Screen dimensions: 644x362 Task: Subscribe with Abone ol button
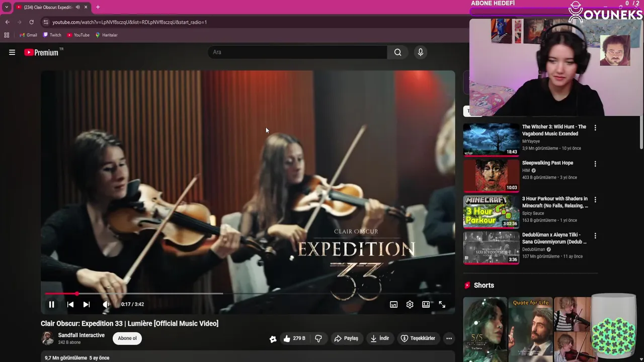(127, 338)
